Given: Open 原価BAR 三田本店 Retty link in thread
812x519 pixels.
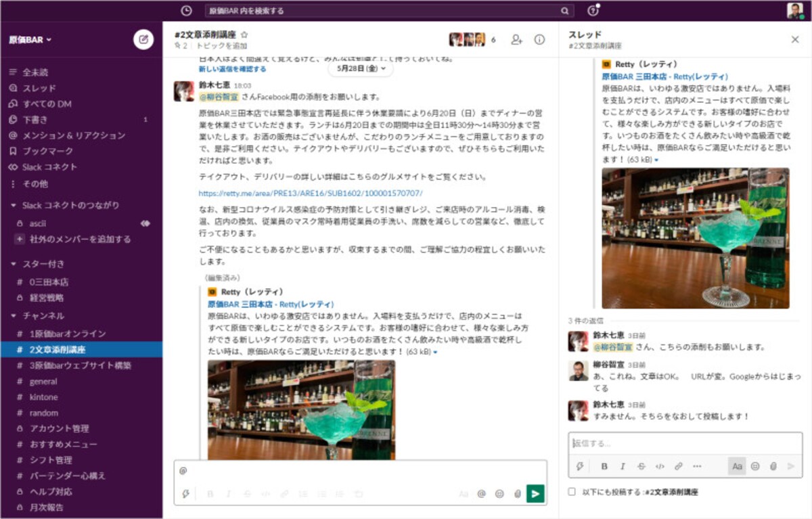Looking at the screenshot, I should pyautogui.click(x=665, y=76).
